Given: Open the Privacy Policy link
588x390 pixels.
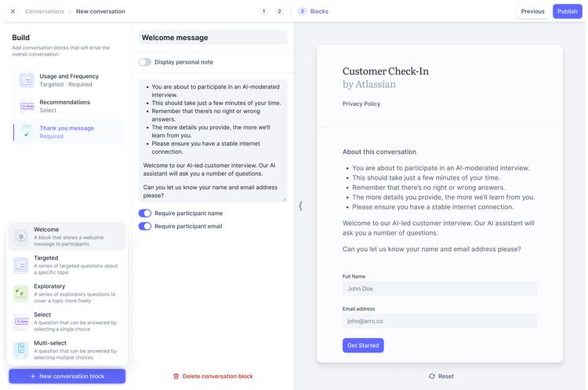Looking at the screenshot, I should tap(361, 104).
